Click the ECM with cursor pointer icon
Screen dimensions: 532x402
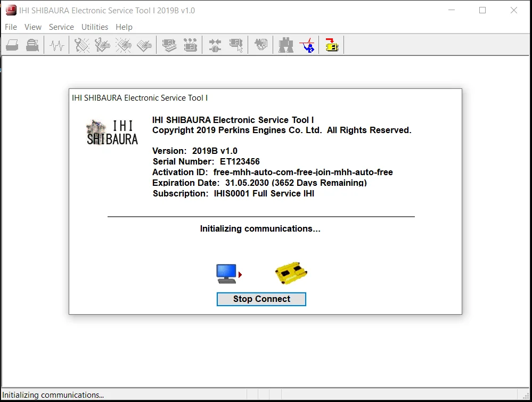(236, 45)
